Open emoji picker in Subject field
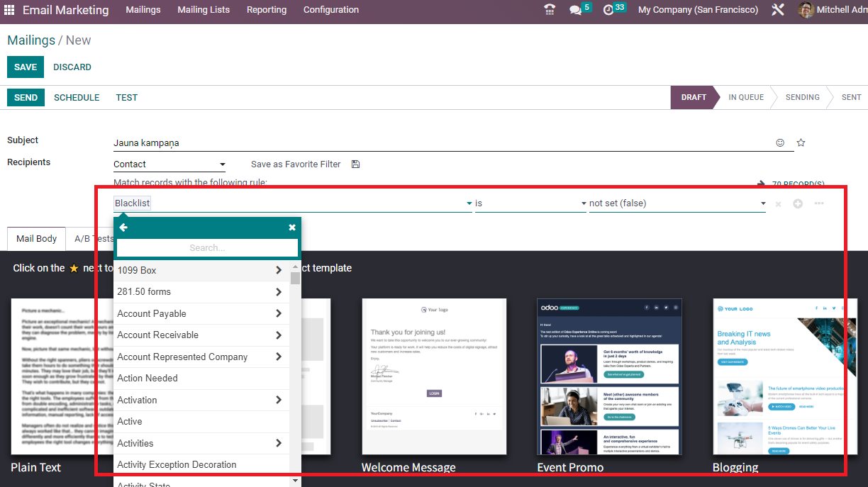Image resolution: width=868 pixels, height=487 pixels. tap(780, 142)
